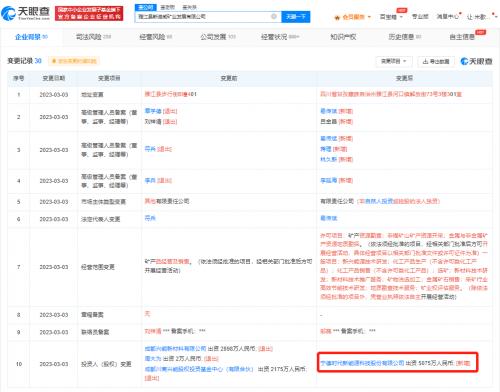
Task: Click the orange badge next to 变更记录
Action: tap(74, 61)
